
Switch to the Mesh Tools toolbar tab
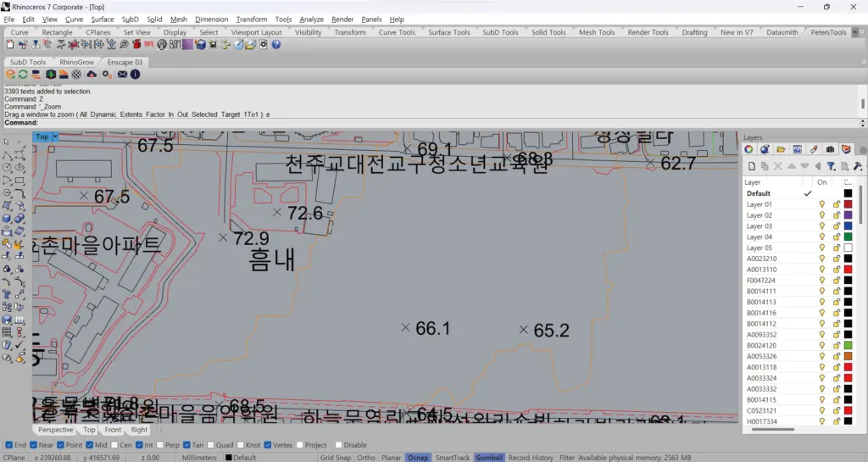pyautogui.click(x=597, y=32)
